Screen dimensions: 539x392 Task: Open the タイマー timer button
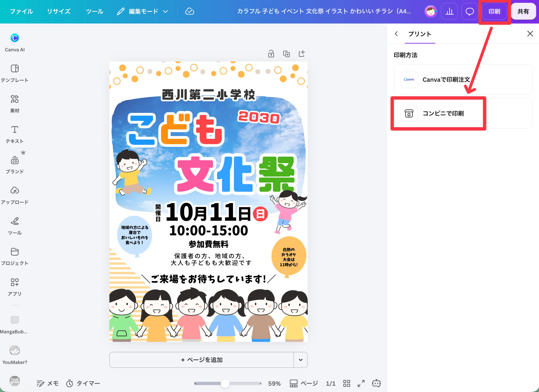click(x=83, y=383)
